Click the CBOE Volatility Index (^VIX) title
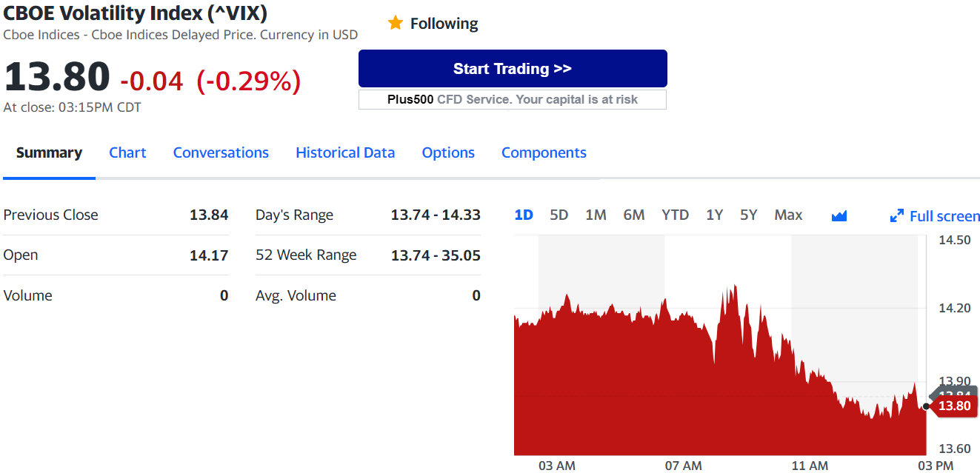This screenshot has width=980, height=473. (136, 13)
